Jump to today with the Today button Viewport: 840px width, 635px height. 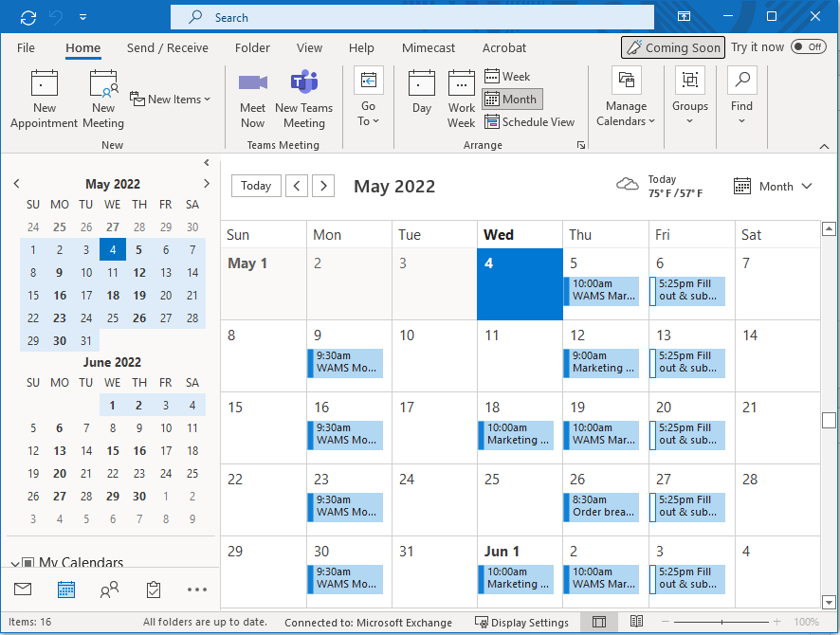point(255,186)
